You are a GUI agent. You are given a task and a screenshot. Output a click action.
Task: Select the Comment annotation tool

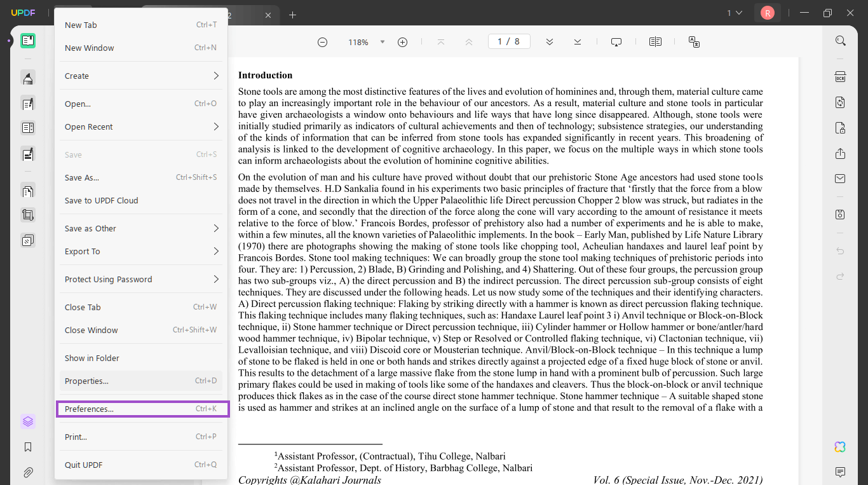(28, 78)
